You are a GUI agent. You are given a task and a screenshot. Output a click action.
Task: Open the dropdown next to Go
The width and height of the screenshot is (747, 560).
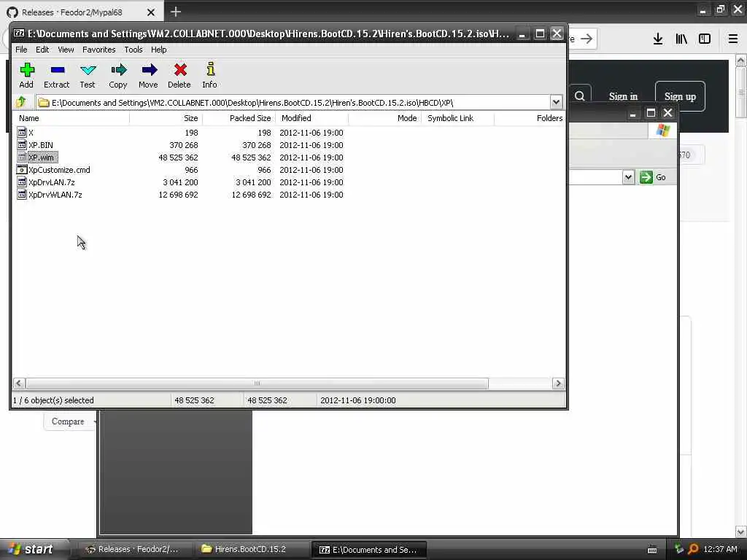point(628,177)
